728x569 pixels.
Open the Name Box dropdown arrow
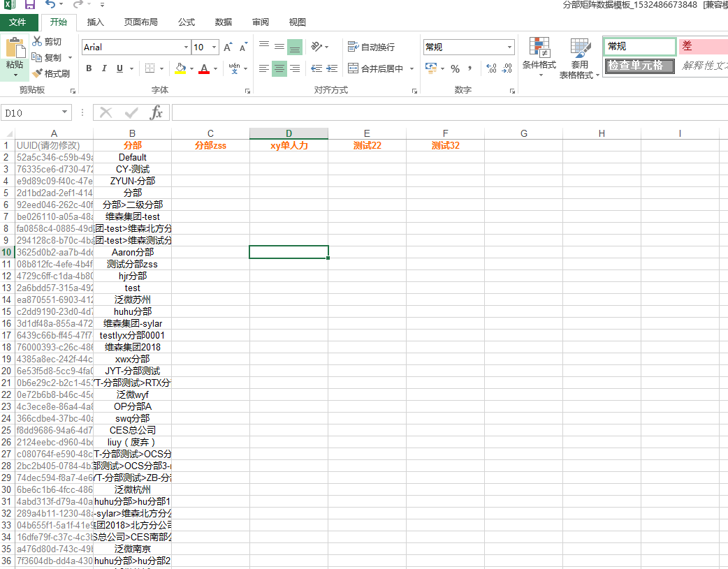(65, 112)
